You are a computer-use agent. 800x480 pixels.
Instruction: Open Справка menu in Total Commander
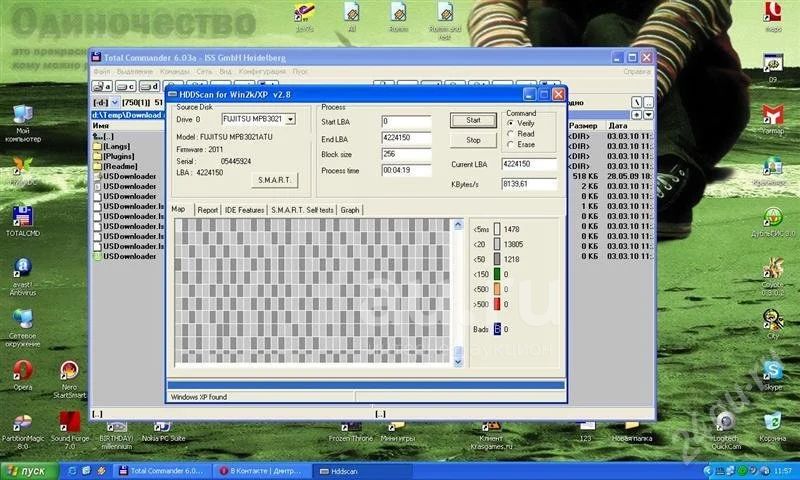[x=637, y=71]
